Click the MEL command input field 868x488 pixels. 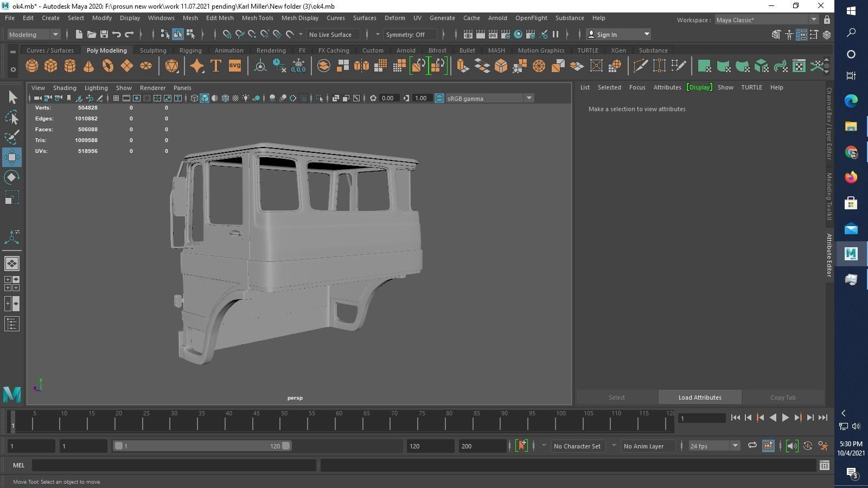pos(174,465)
